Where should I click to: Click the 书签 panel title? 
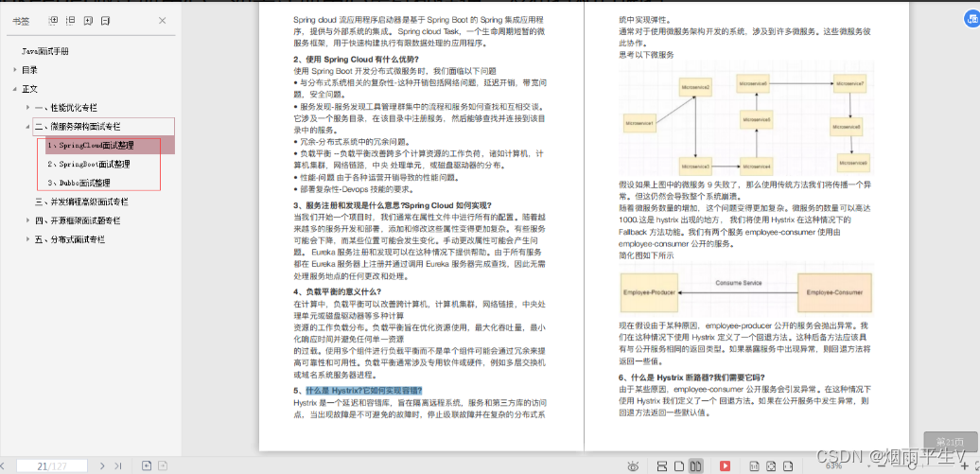(21, 21)
